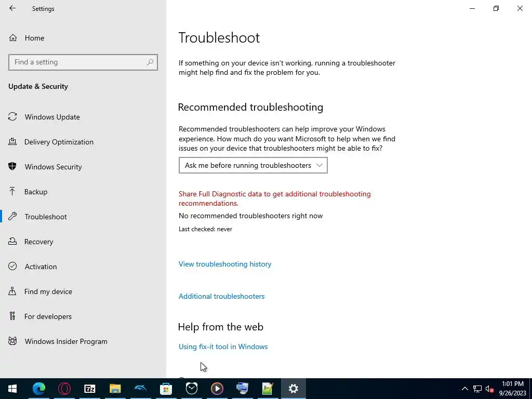The width and height of the screenshot is (532, 399).
Task: Click the Activation checkmark icon
Action: pyautogui.click(x=12, y=266)
